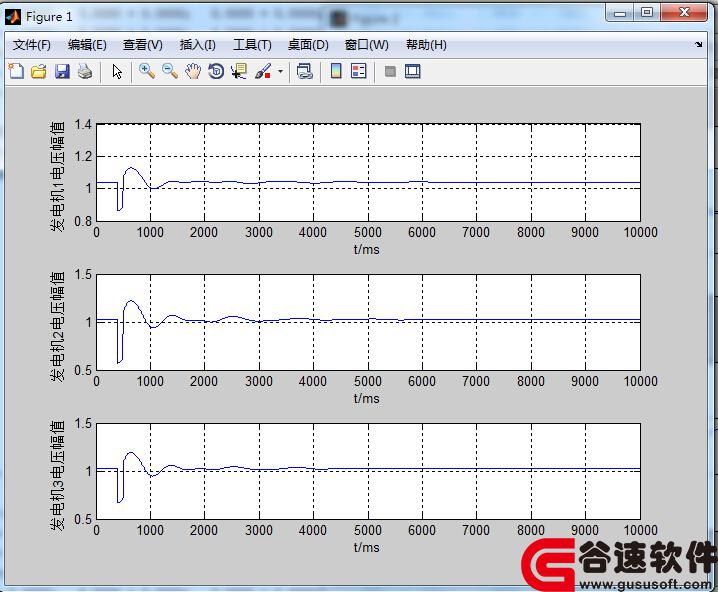Insert a Legend from the toolbar
The width and height of the screenshot is (718, 592).
[x=359, y=71]
